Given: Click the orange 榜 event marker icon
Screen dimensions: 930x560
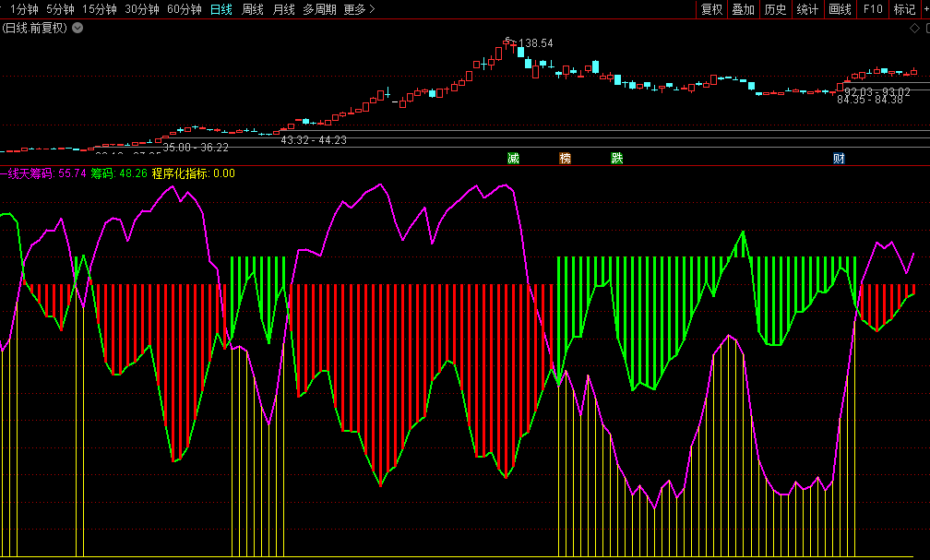Looking at the screenshot, I should point(566,158).
